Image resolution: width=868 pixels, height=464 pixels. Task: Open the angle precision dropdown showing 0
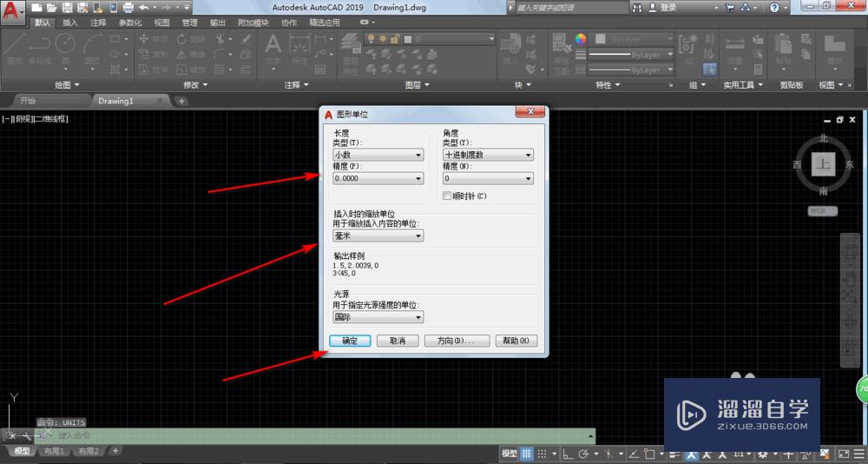pos(488,178)
